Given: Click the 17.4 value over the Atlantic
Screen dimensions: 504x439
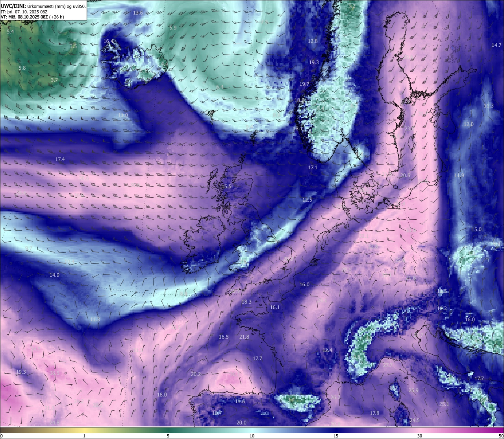Looking at the screenshot, I should tap(60, 159).
